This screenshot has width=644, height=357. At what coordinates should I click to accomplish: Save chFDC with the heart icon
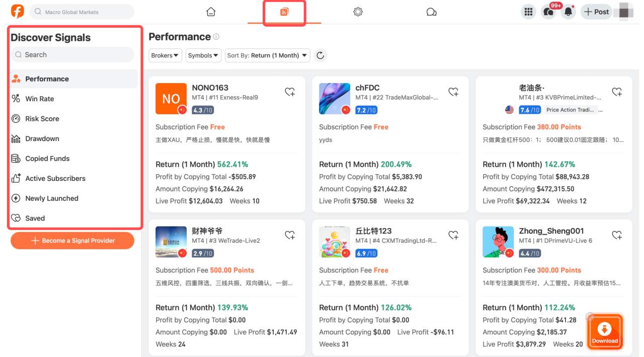453,92
